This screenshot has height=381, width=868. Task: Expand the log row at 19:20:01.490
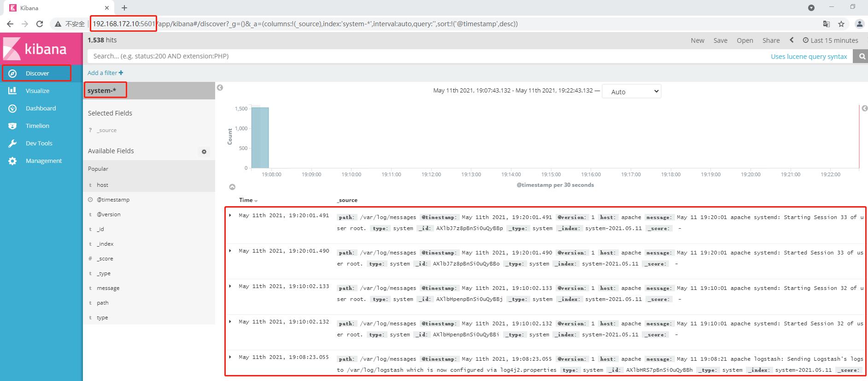coord(230,250)
